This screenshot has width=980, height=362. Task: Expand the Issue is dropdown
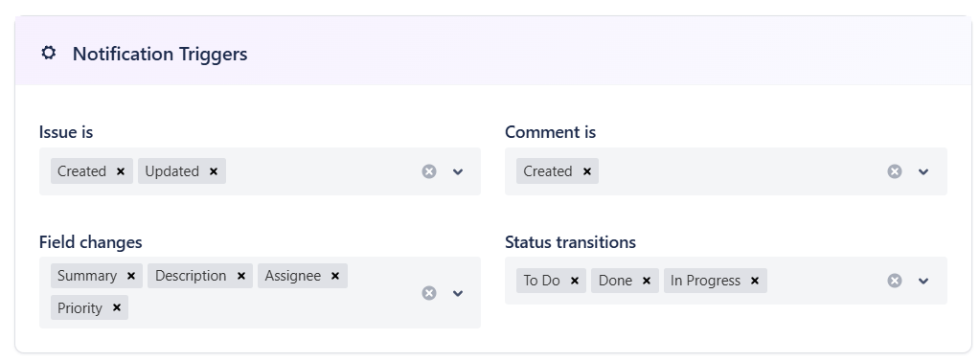coord(458,171)
